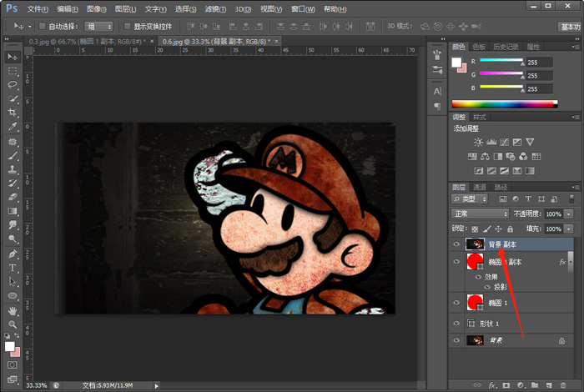
Task: Click the Quick Mask mode icon
Action: tap(13, 364)
